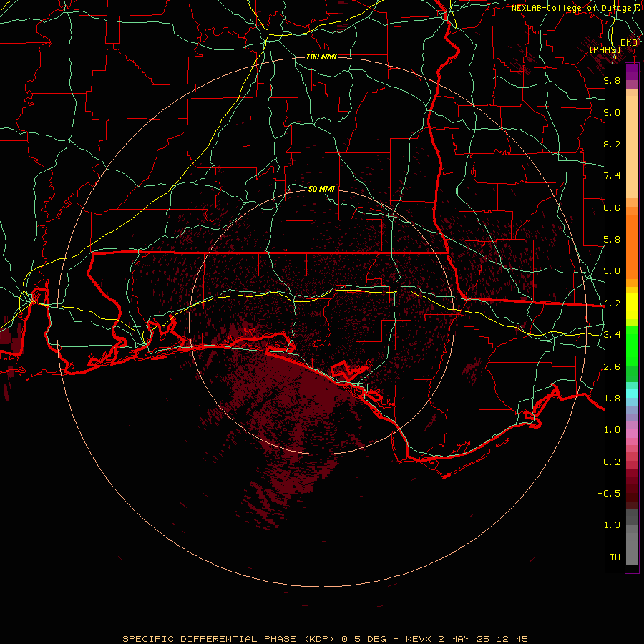
Task: Click the 1.0 scale value
Action: point(612,430)
